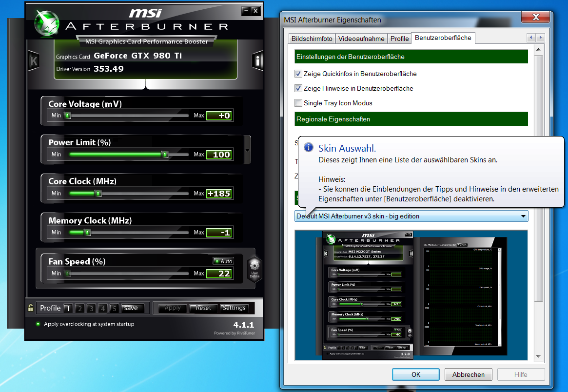568x392 pixels.
Task: Click the Hilfe button
Action: pyautogui.click(x=521, y=374)
